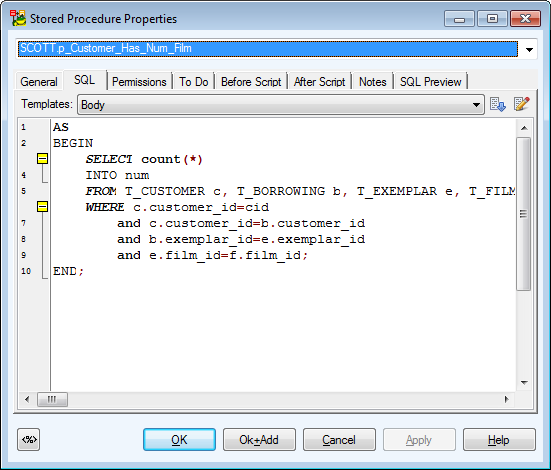This screenshot has width=551, height=470.
Task: Click the 'and b.exemplar_id=e.exemplar_id' line
Action: point(241,239)
